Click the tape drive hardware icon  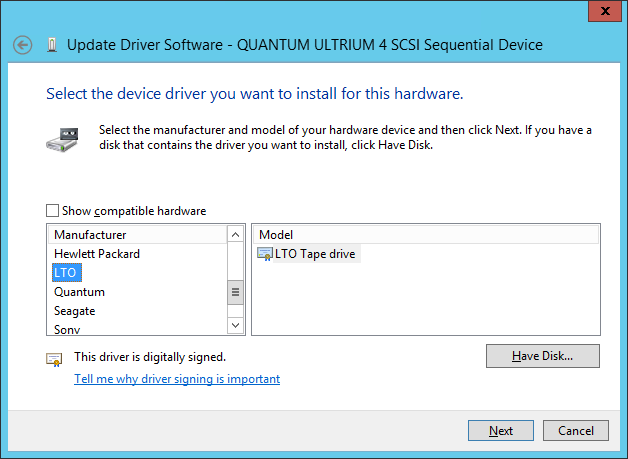pos(62,140)
